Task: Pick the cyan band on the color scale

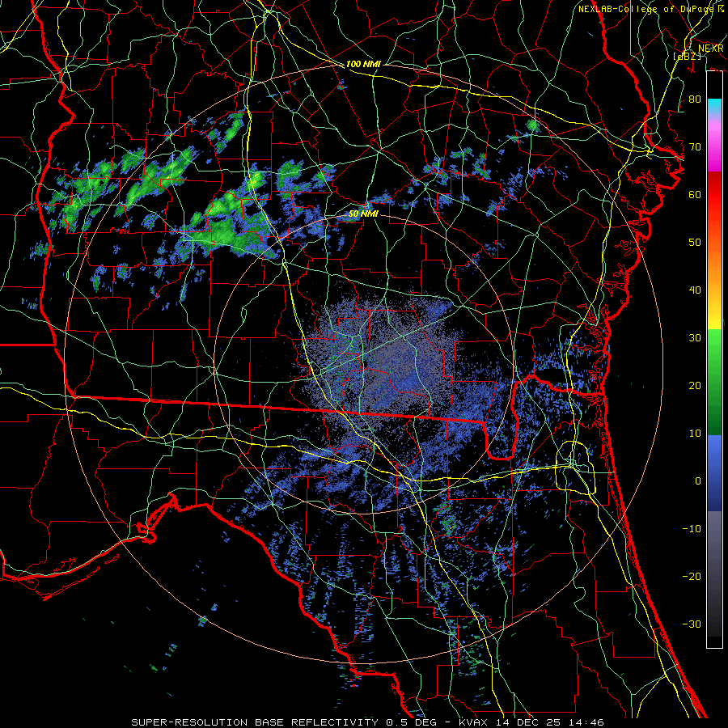Action: click(x=714, y=107)
